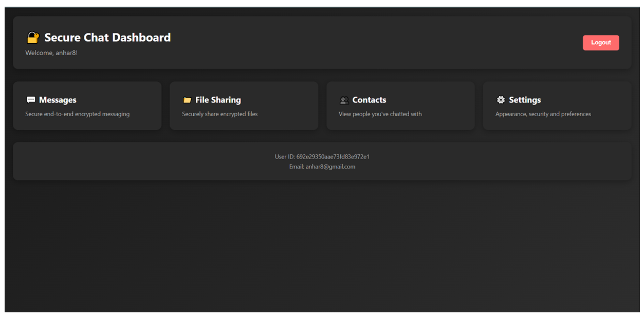The image size is (644, 318).
Task: Click the speech bubble Messages icon
Action: tap(31, 100)
